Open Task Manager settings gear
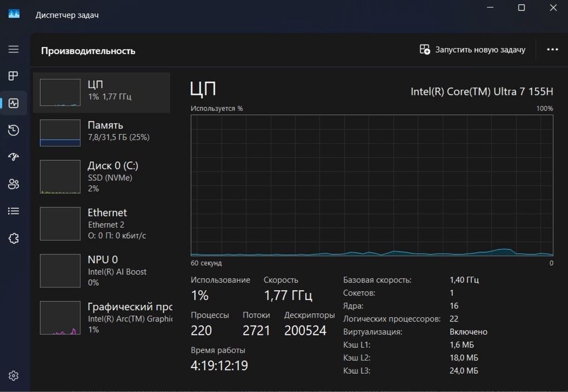Screen dimensions: 568x392 pyautogui.click(x=14, y=376)
